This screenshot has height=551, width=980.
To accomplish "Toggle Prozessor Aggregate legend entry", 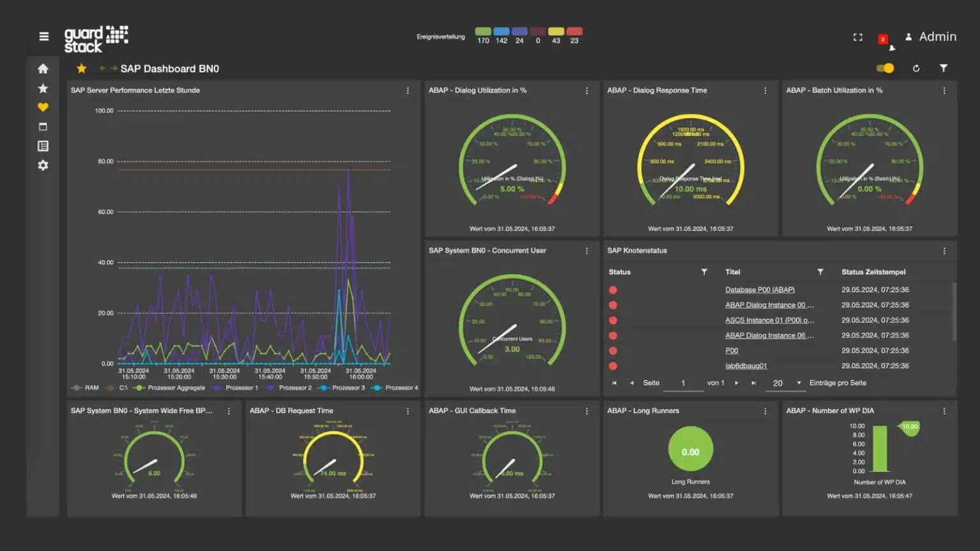I will 170,388.
